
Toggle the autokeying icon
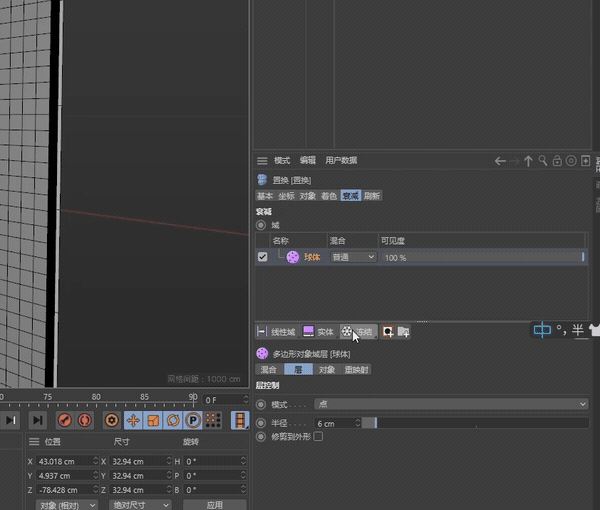click(x=85, y=420)
